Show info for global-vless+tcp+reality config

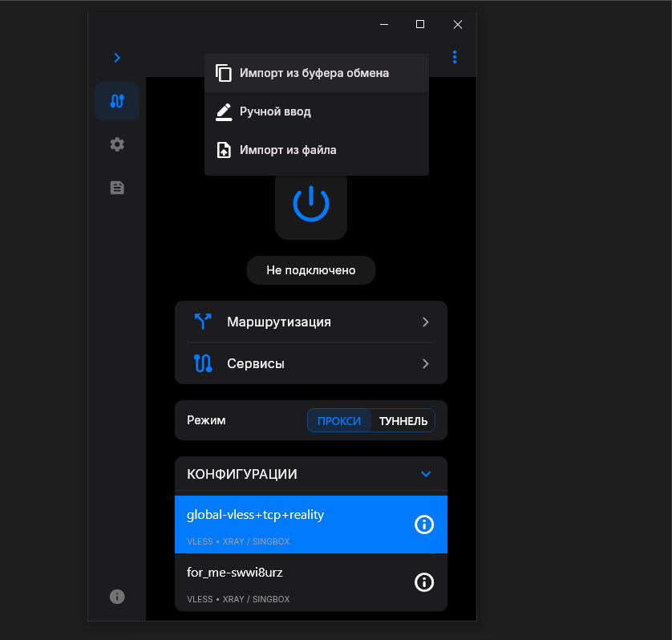423,525
